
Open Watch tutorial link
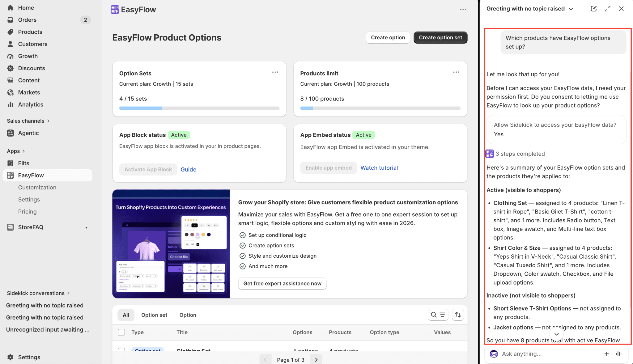click(x=379, y=168)
